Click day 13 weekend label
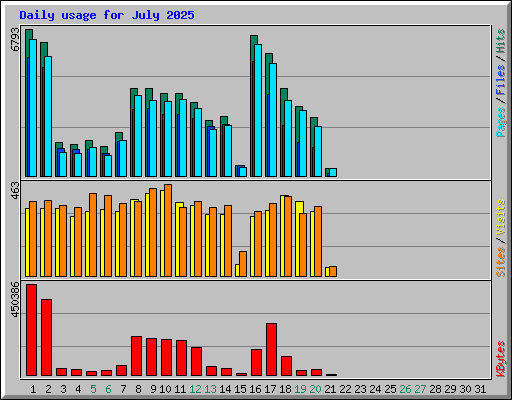The image size is (512, 400). pos(210,389)
